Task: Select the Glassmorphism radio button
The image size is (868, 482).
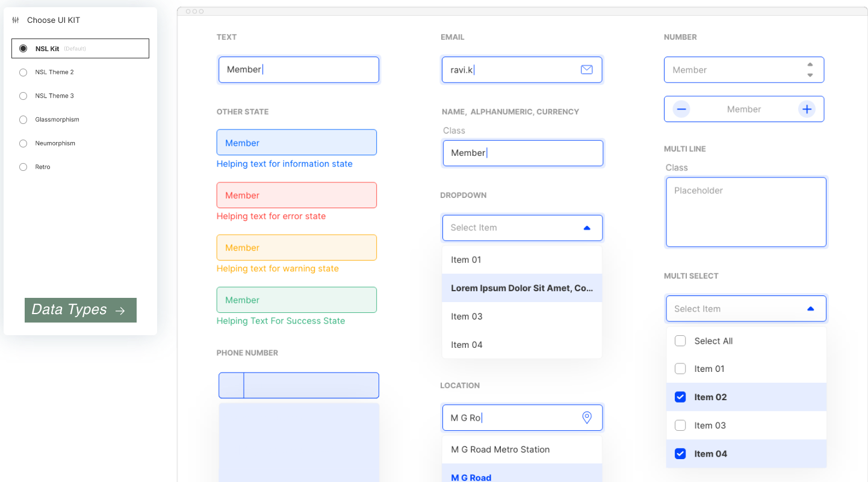Action: coord(23,120)
